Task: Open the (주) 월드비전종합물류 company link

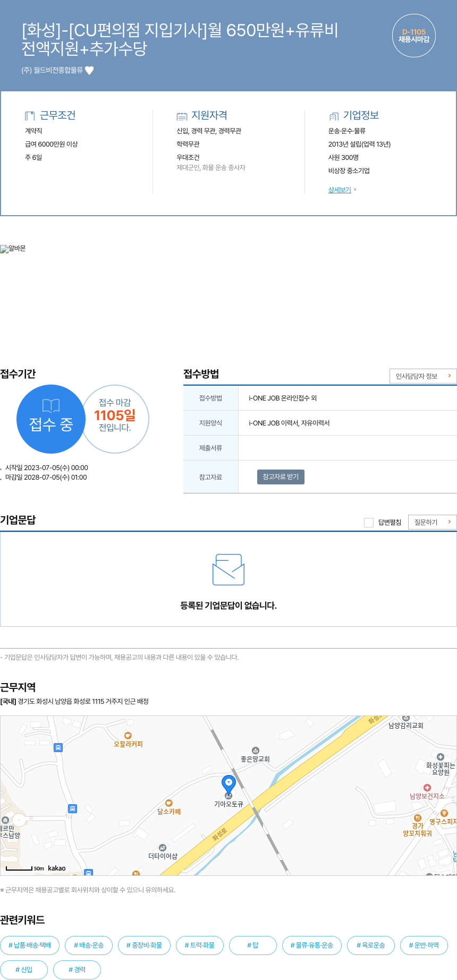Action: (x=52, y=70)
